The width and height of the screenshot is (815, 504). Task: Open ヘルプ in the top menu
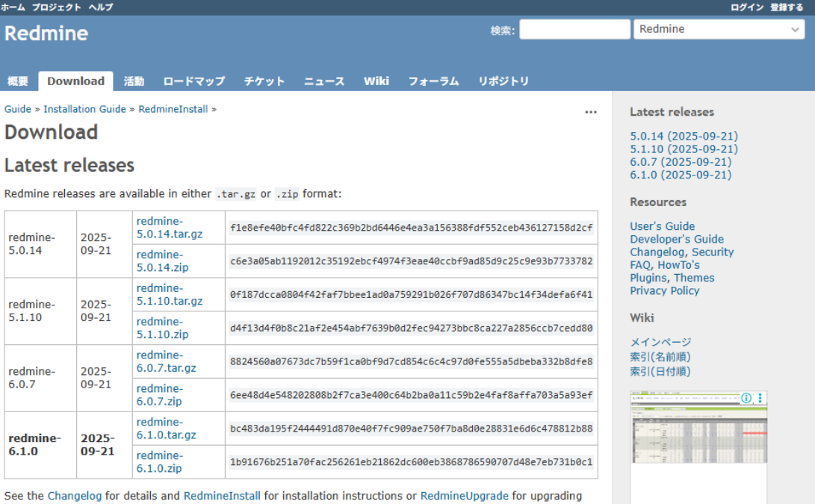[101, 7]
